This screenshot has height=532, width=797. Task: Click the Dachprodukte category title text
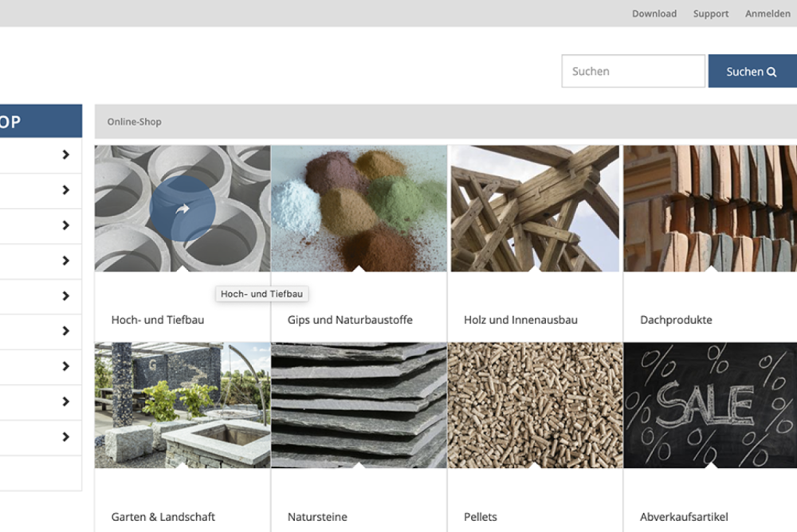click(676, 320)
